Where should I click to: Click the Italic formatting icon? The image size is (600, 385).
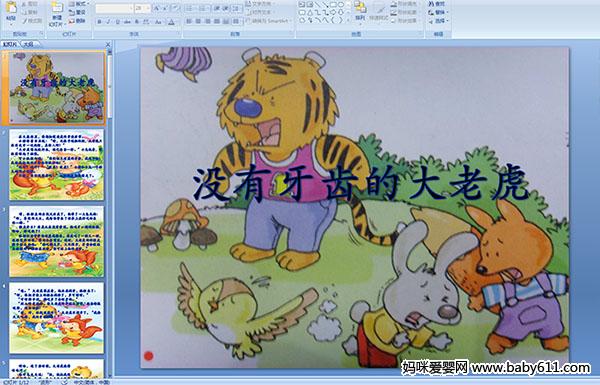108,22
